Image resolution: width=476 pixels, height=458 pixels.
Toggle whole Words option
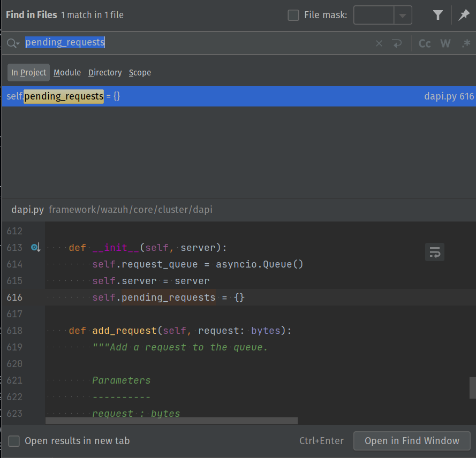445,44
